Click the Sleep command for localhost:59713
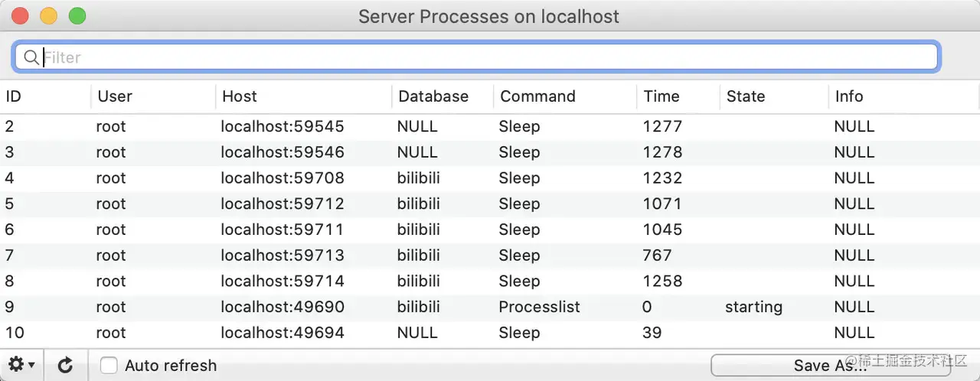Screen dimensions: 980x381 coord(519,256)
